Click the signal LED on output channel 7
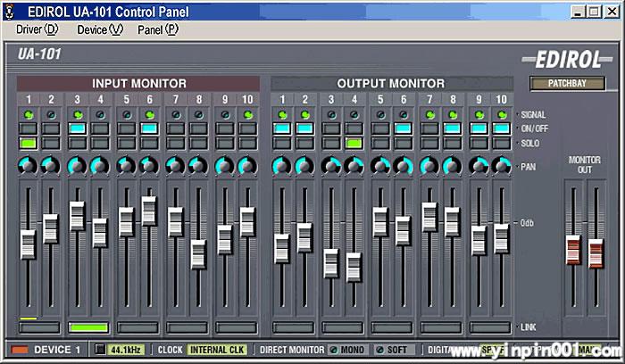This screenshot has width=625, height=364. click(x=429, y=115)
